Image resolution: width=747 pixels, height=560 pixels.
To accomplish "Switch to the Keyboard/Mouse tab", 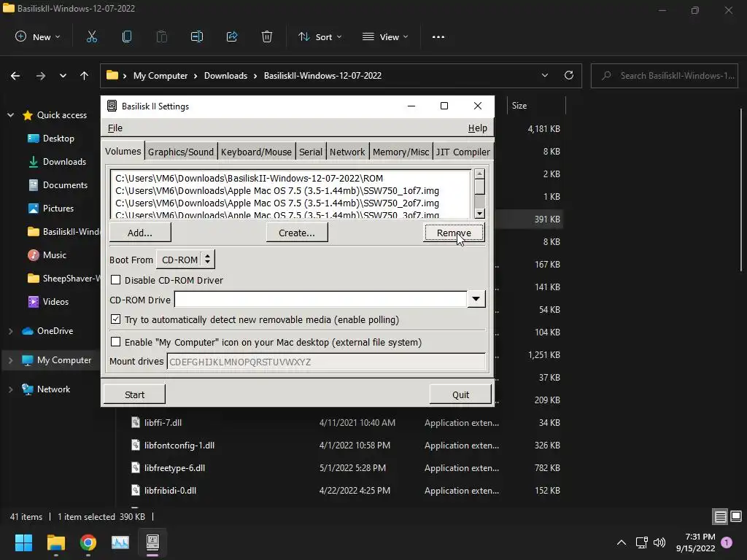I will (256, 152).
